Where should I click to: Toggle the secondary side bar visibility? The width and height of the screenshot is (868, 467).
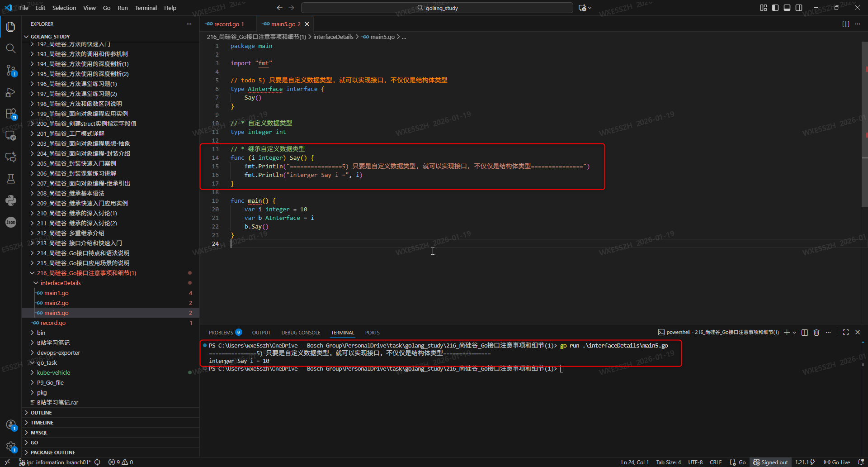point(799,8)
